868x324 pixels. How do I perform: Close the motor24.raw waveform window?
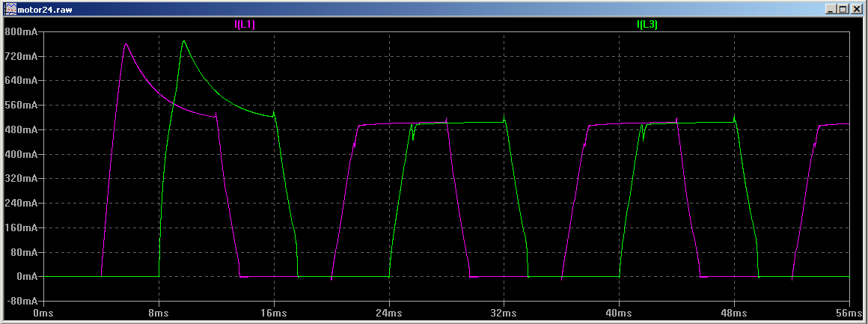(x=855, y=10)
